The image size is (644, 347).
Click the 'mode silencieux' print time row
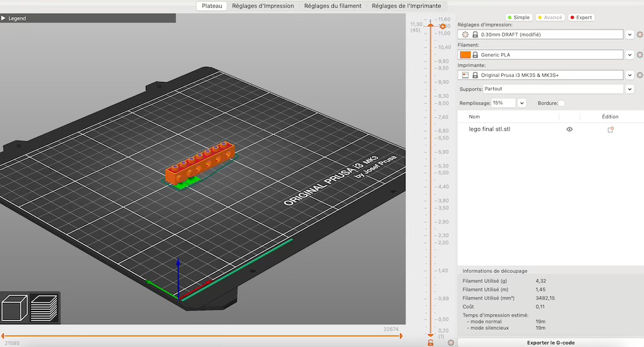tap(506, 327)
